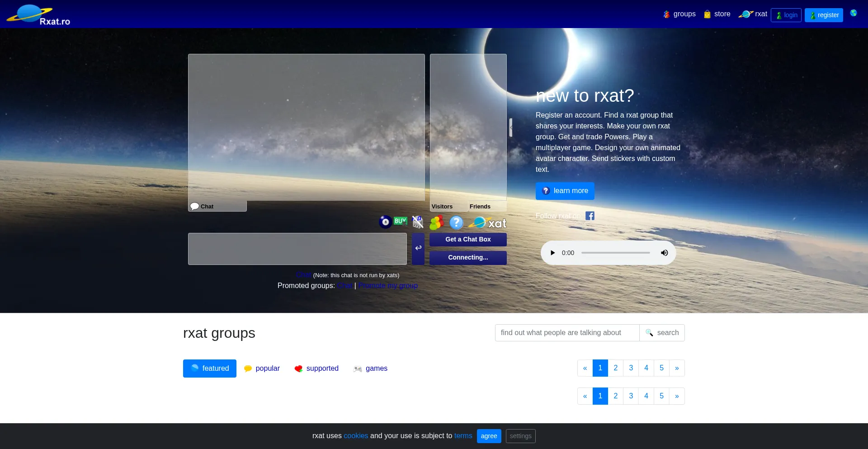Select page 4 in upper pagination
The height and width of the screenshot is (449, 868).
(x=646, y=368)
